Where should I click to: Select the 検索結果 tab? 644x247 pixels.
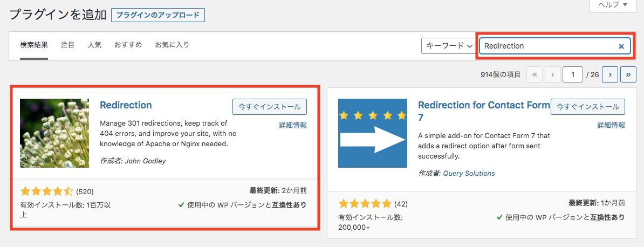point(34,45)
